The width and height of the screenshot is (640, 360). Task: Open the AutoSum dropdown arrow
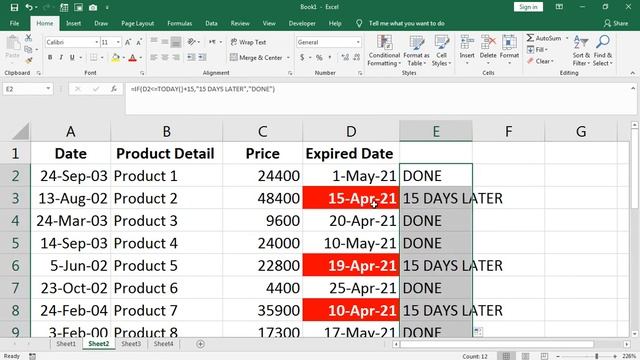pyautogui.click(x=567, y=38)
